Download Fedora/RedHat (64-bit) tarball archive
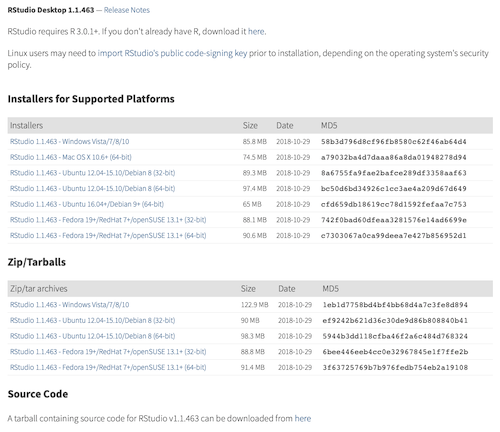Viewport: 500px width, 432px height. click(108, 368)
